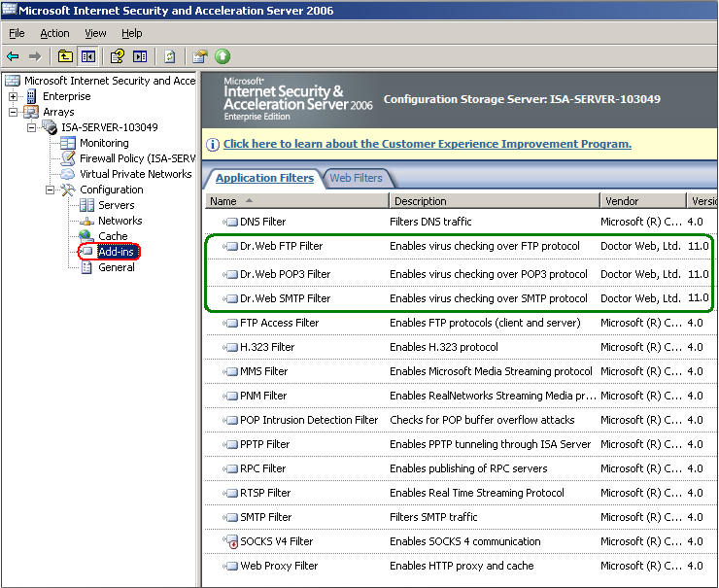Open the View menu
The image size is (719, 588).
pos(95,33)
